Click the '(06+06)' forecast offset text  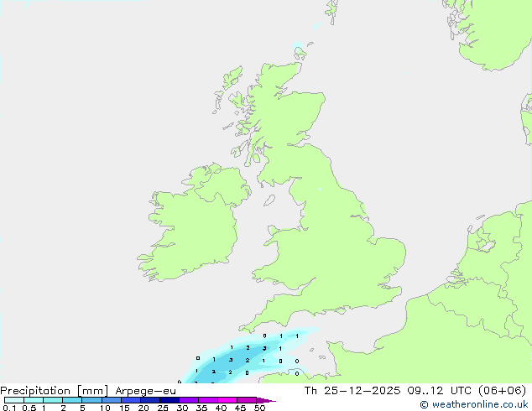tap(503, 391)
